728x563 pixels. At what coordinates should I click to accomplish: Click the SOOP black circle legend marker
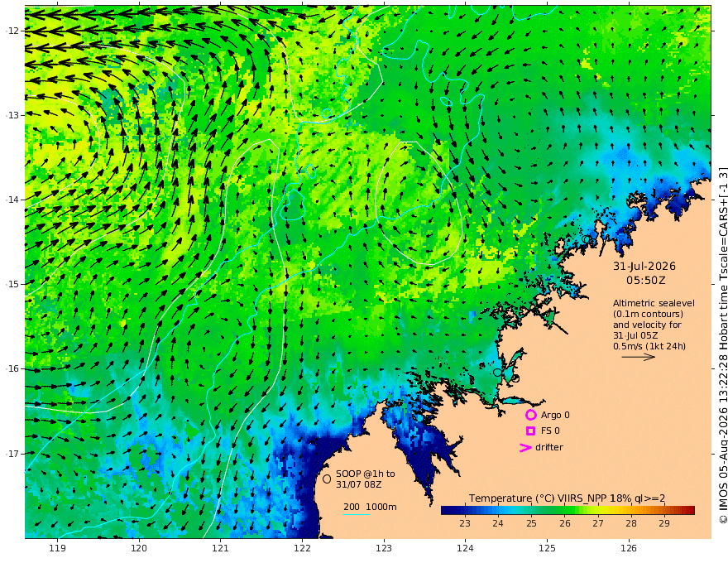coord(327,479)
